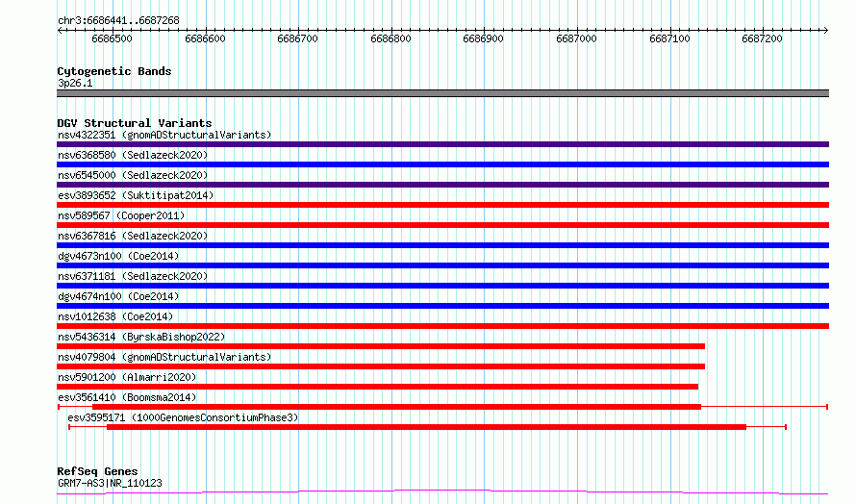Click nsv4322351 (gnomADStructuralVariants) label

click(x=164, y=135)
